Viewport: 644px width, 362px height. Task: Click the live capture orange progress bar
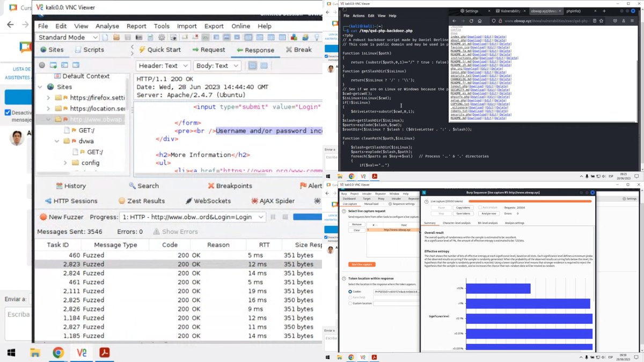[530, 201]
